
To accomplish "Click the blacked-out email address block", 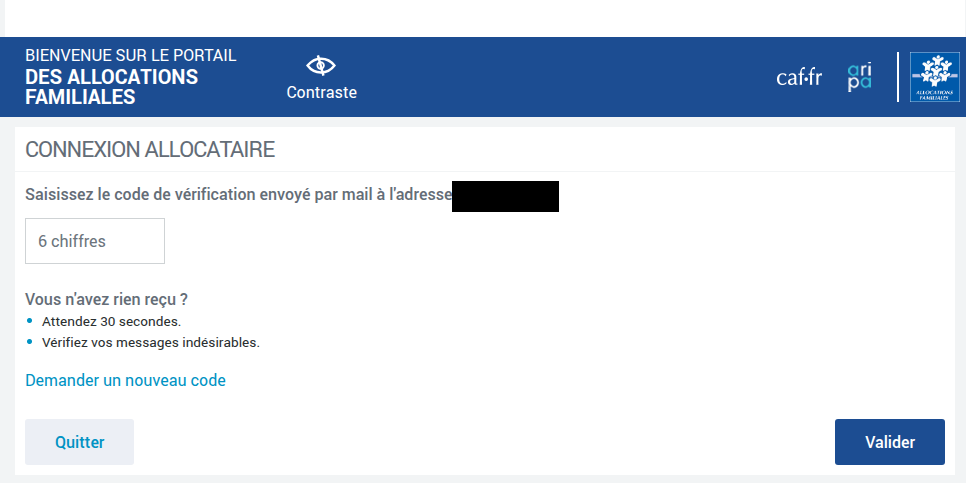I will coord(505,197).
